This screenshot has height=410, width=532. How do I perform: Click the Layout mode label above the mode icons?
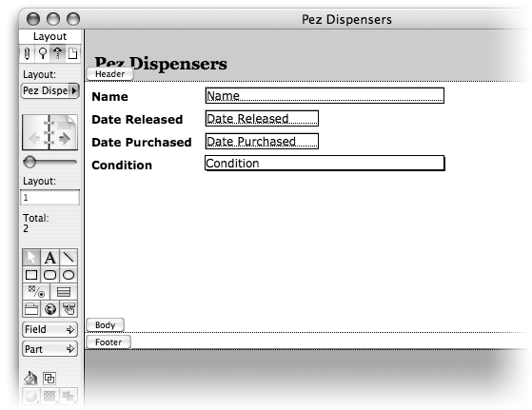(49, 36)
